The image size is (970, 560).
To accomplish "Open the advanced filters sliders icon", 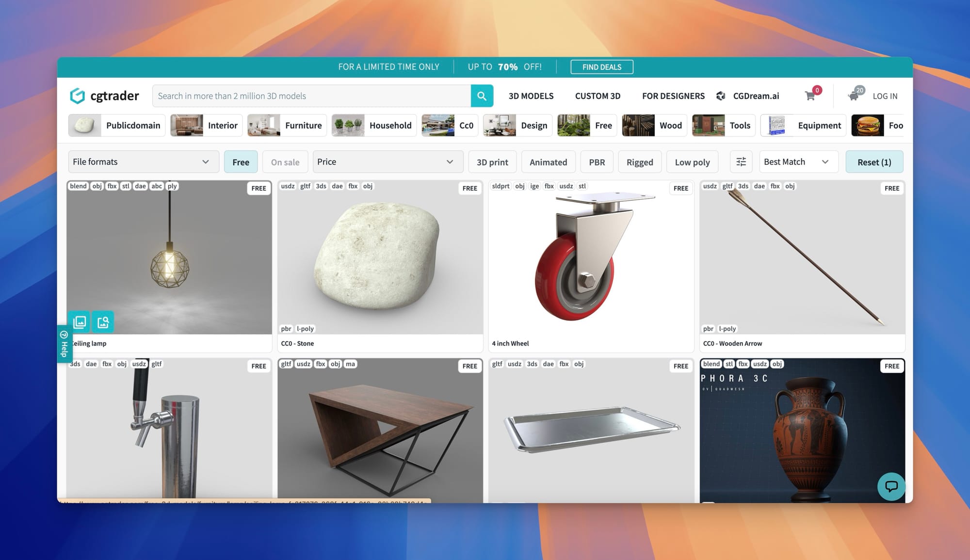I will click(x=741, y=162).
